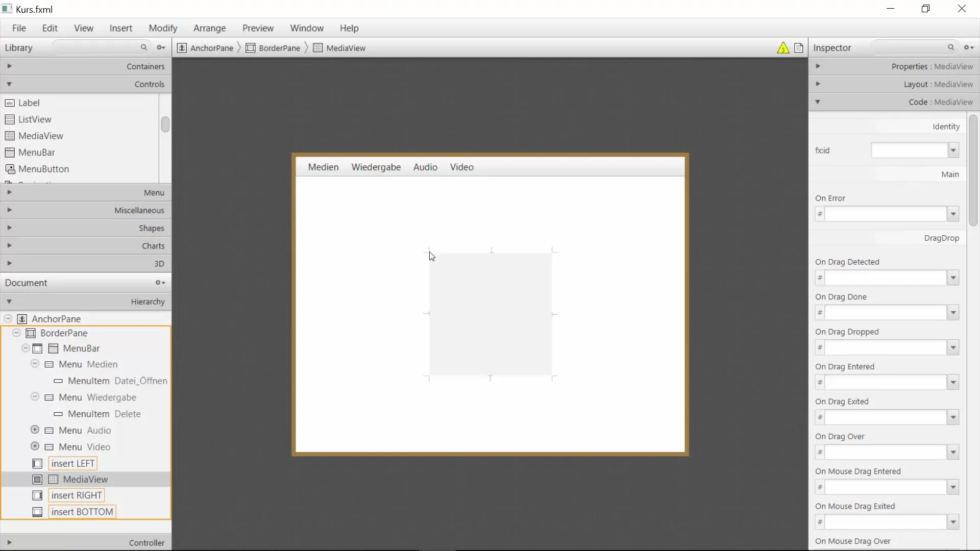
Task: Click the On Drag Dropped input field
Action: point(886,348)
